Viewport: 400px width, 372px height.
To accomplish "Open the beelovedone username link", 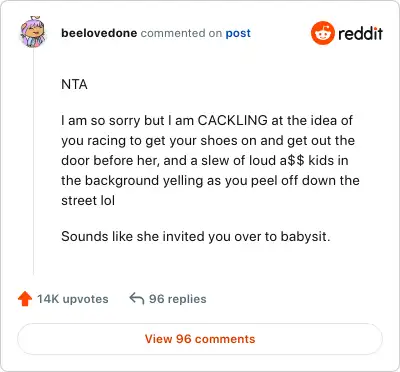I will point(99,33).
